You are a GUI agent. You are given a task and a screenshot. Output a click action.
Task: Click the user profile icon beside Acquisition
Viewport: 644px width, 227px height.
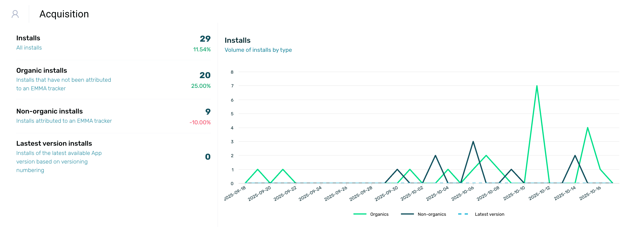pyautogui.click(x=15, y=14)
